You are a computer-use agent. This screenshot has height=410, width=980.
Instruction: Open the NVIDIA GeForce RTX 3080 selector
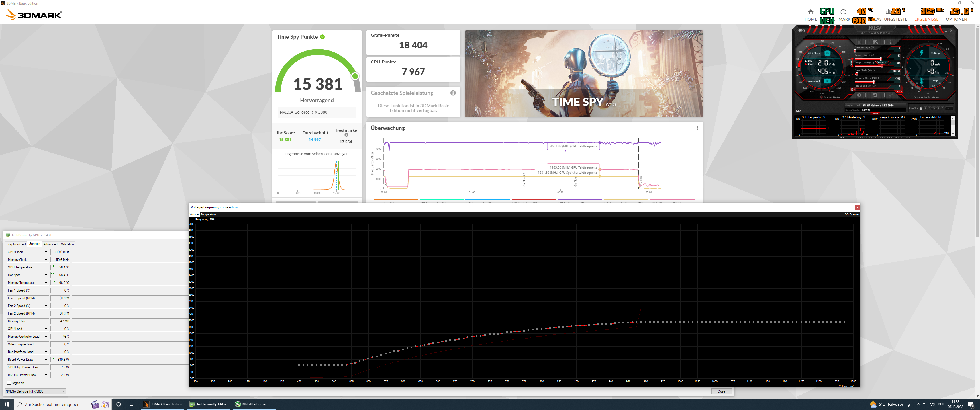click(35, 391)
